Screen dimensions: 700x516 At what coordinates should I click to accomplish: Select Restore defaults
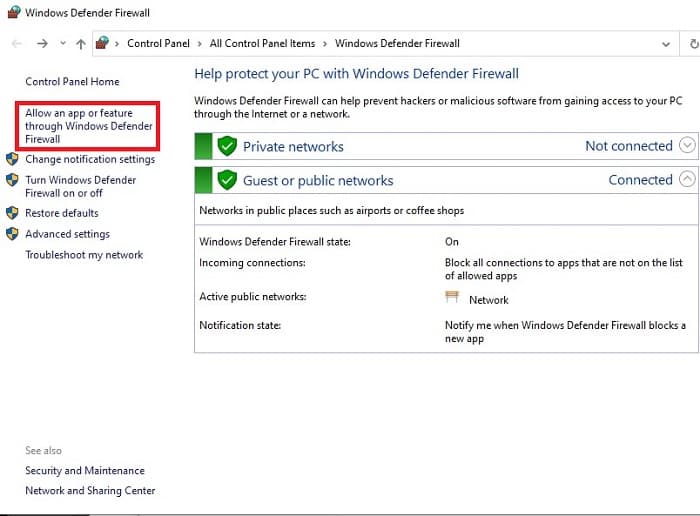[x=62, y=213]
